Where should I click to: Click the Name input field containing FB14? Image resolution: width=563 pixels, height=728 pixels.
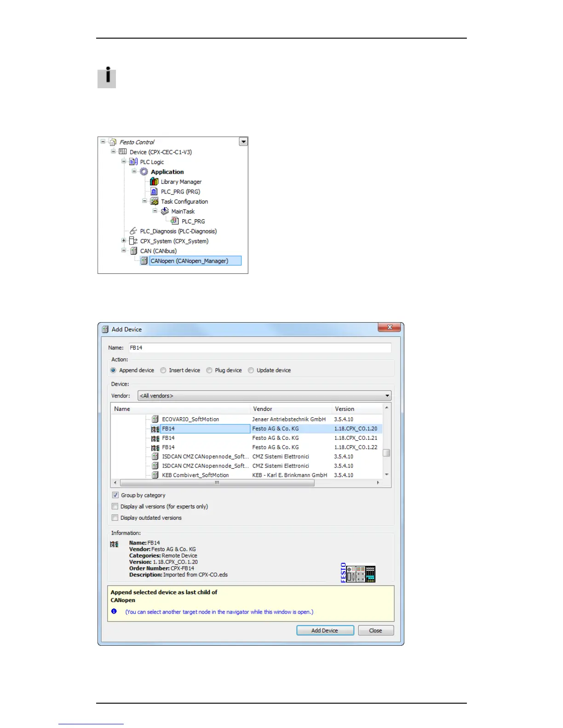[259, 348]
